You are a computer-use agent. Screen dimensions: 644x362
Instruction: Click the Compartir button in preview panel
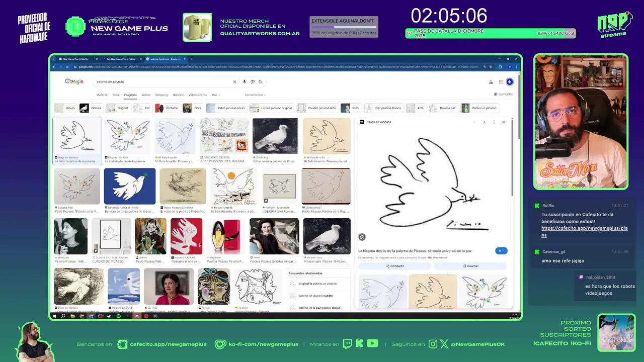(x=395, y=266)
